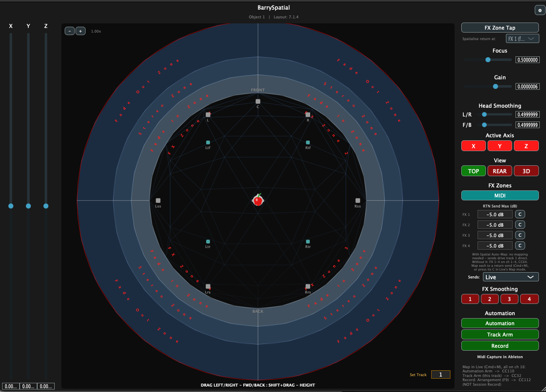Image resolution: width=546 pixels, height=392 pixels.
Task: Toggle the Y active axis
Action: click(x=500, y=146)
